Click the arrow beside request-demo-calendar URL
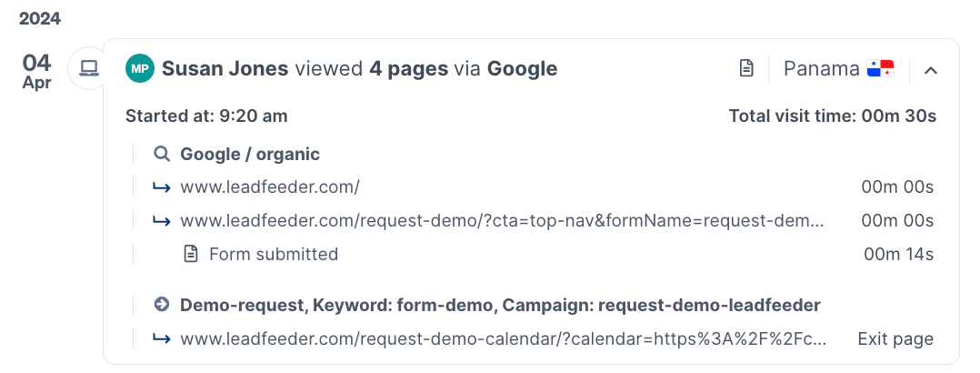 [x=162, y=339]
